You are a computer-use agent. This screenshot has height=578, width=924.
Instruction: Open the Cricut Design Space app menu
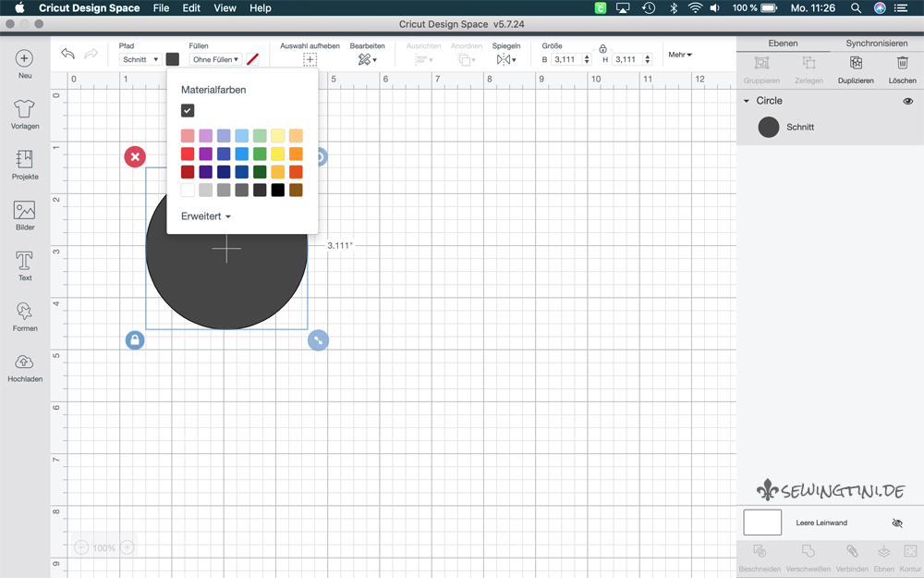[89, 7]
